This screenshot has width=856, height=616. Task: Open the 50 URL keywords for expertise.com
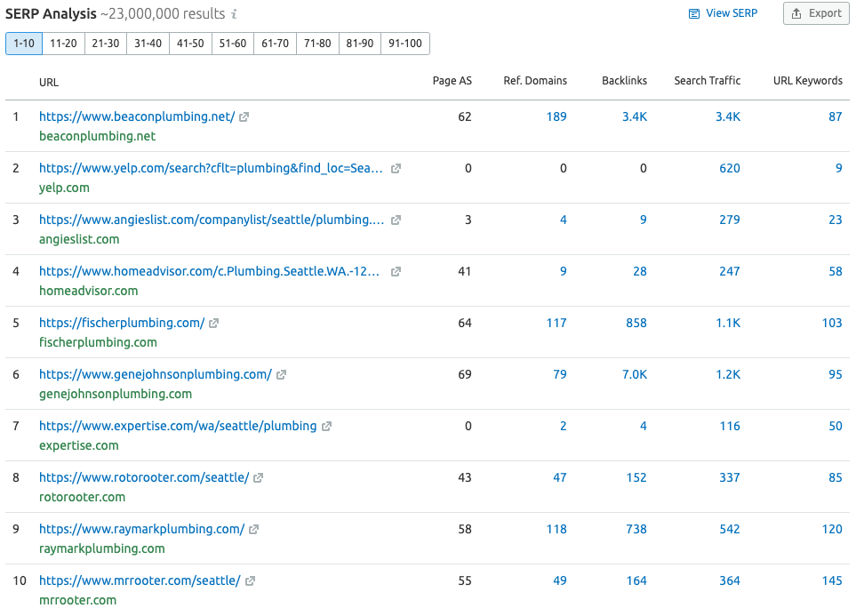point(836,426)
